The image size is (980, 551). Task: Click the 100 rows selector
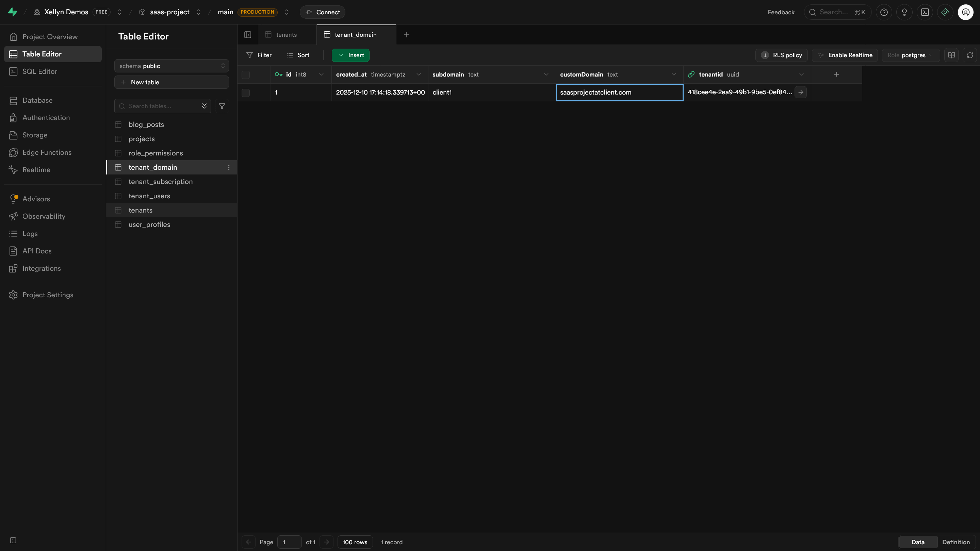(x=355, y=542)
